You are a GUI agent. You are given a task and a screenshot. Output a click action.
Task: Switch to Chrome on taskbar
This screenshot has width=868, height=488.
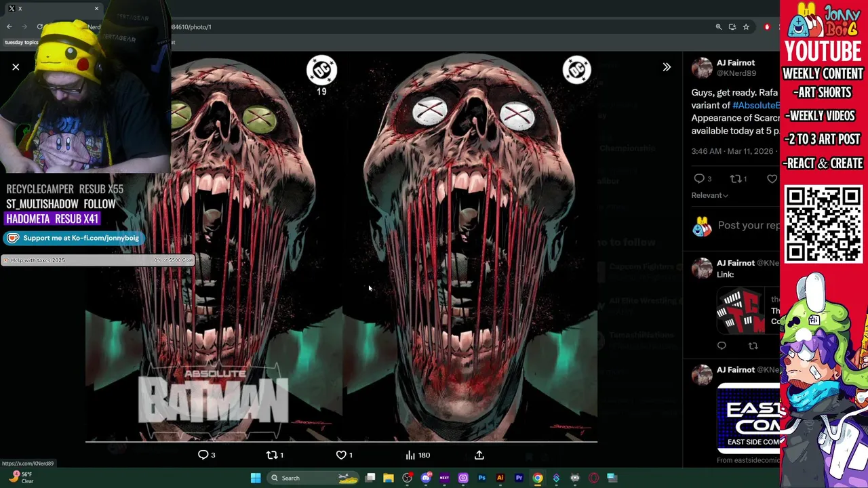(537, 478)
